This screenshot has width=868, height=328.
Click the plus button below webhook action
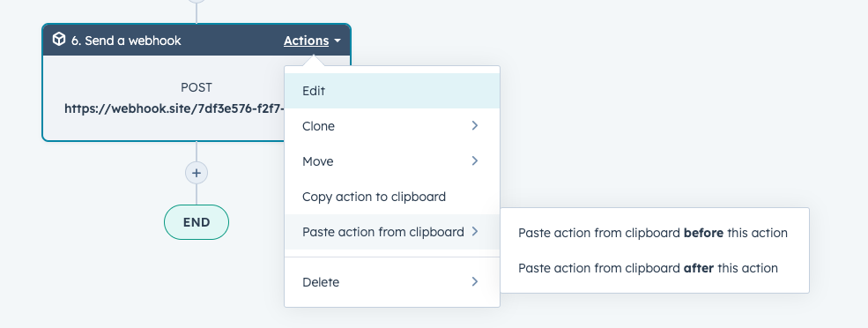[196, 173]
